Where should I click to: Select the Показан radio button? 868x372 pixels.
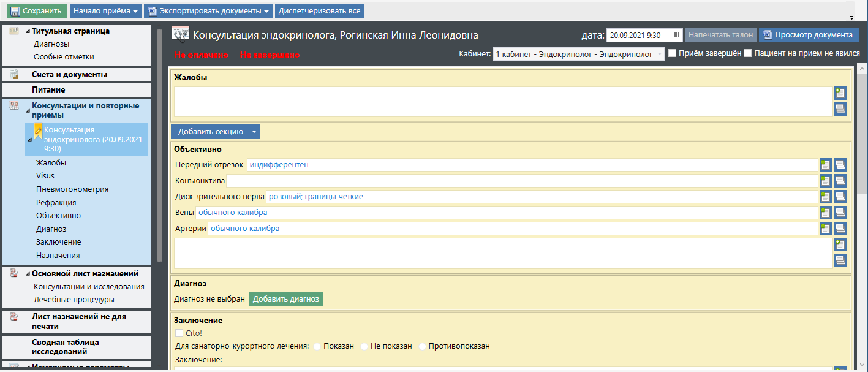(x=317, y=346)
